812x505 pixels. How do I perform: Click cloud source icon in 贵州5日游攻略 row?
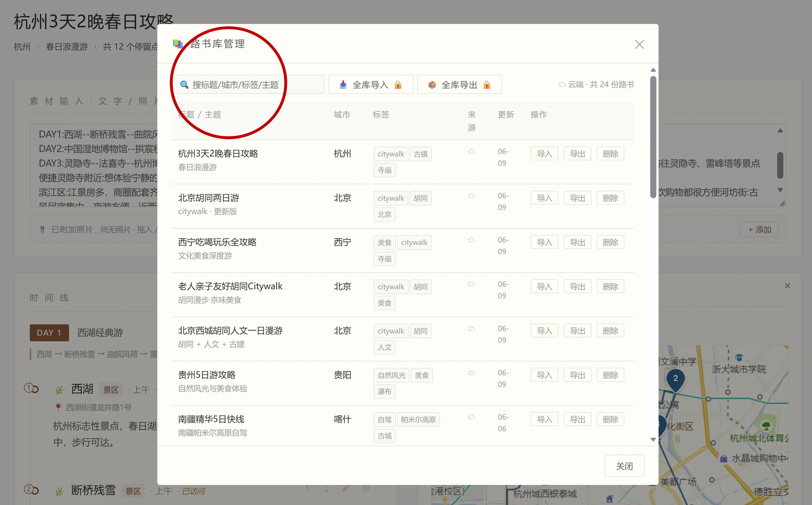tap(471, 373)
